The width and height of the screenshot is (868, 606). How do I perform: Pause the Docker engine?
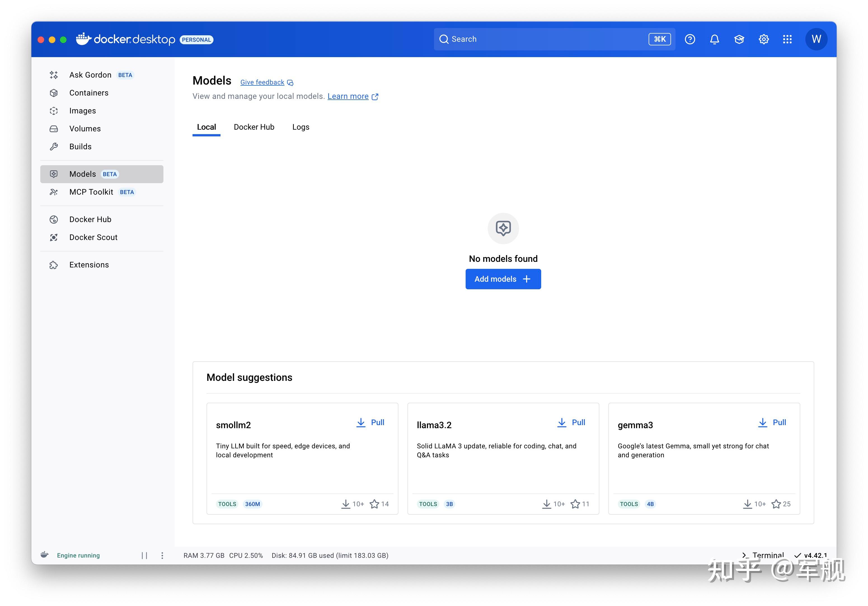145,555
